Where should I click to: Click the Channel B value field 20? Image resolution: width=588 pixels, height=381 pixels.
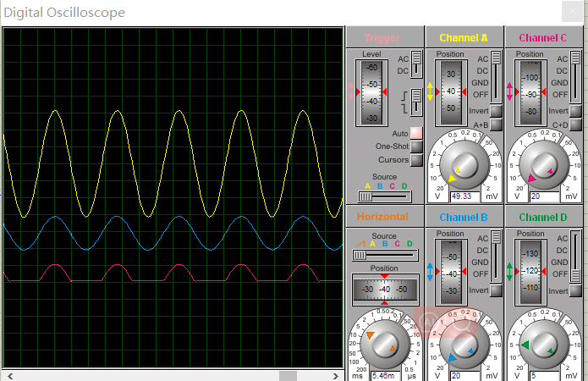tap(465, 376)
